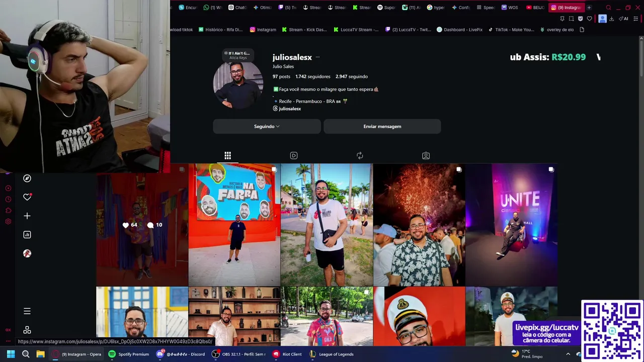Expand the Seguindo dropdown button
The width and height of the screenshot is (644, 362).
pos(267,126)
